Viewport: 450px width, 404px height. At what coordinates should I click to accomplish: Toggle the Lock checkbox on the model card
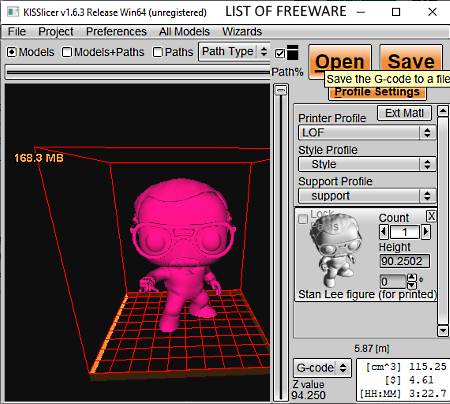303,219
